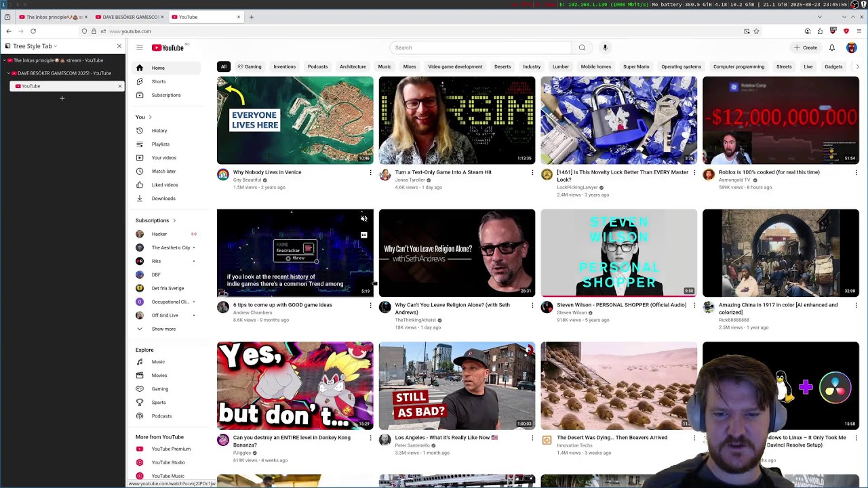Open Watch later in sidebar

(163, 171)
